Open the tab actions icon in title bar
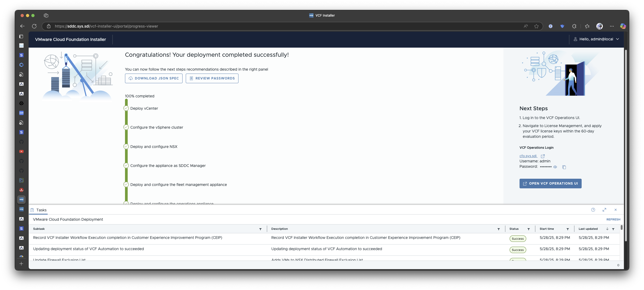The image size is (644, 290). coord(46,16)
